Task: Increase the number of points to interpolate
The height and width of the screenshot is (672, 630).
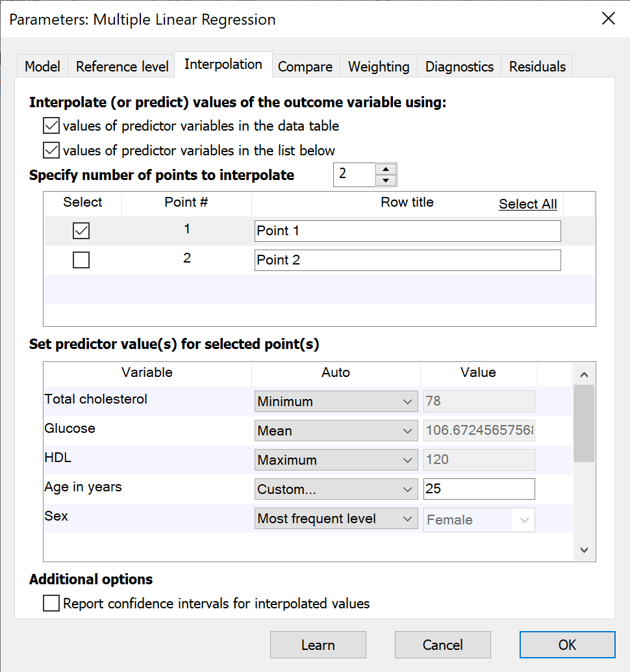Action: click(x=386, y=170)
